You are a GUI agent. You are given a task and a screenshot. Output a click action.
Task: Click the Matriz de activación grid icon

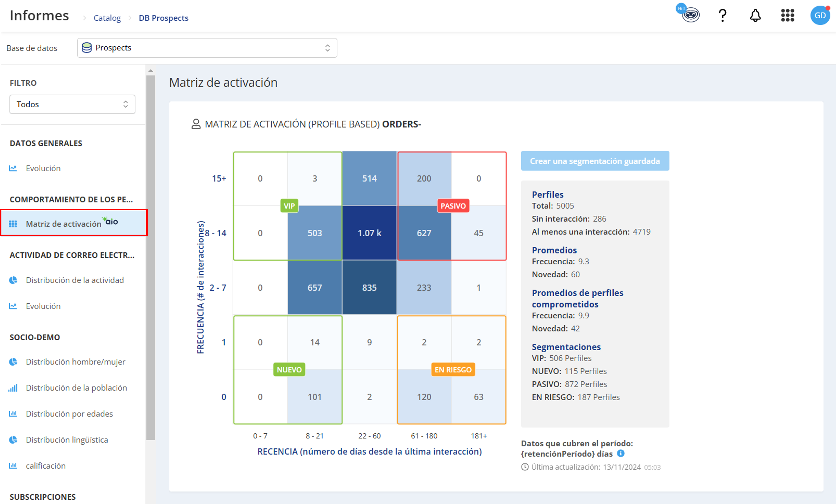pos(13,224)
